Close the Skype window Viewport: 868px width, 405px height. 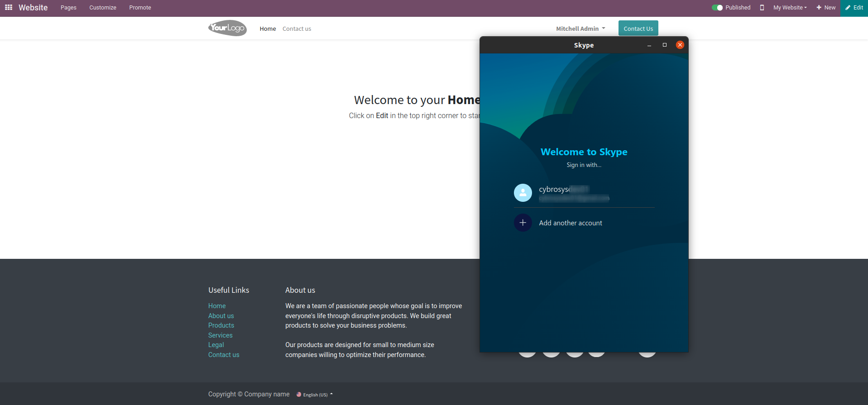(680, 45)
